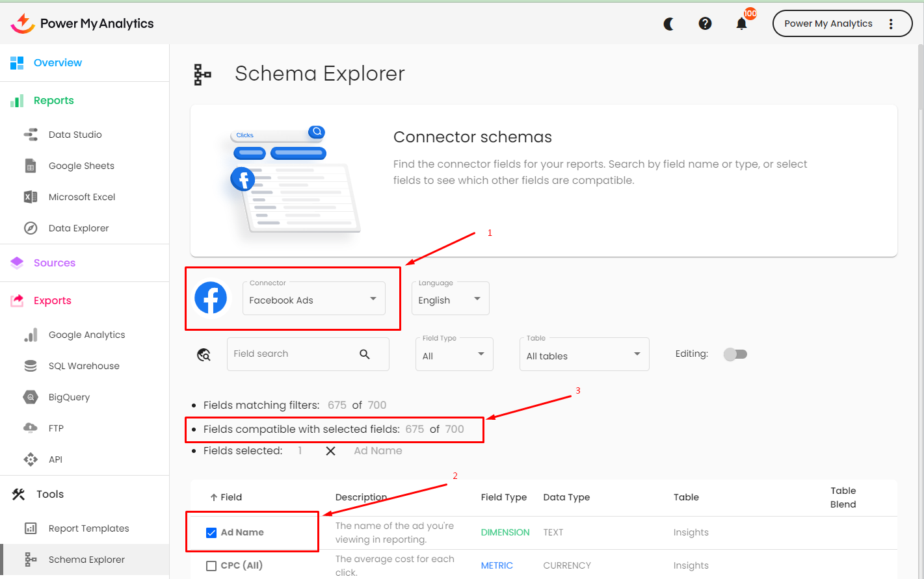Clear selected fields with the X icon
Screen dimensions: 924x579
pyautogui.click(x=330, y=451)
